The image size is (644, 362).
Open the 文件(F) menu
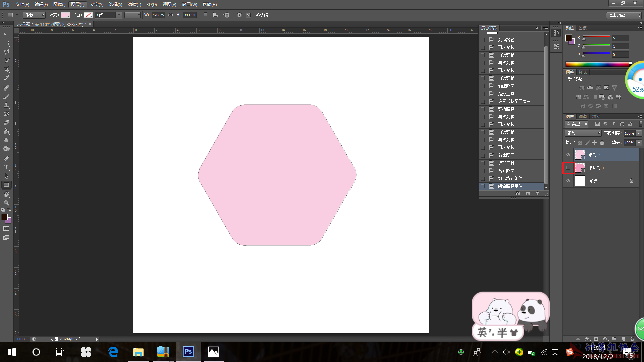tap(22, 4)
